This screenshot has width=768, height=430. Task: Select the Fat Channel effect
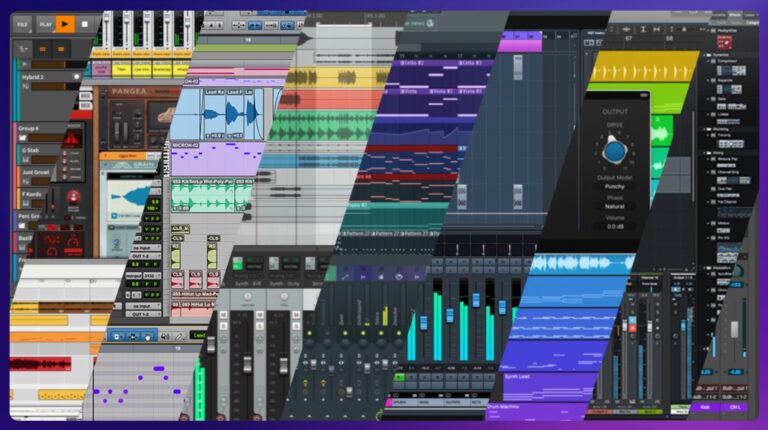725,202
